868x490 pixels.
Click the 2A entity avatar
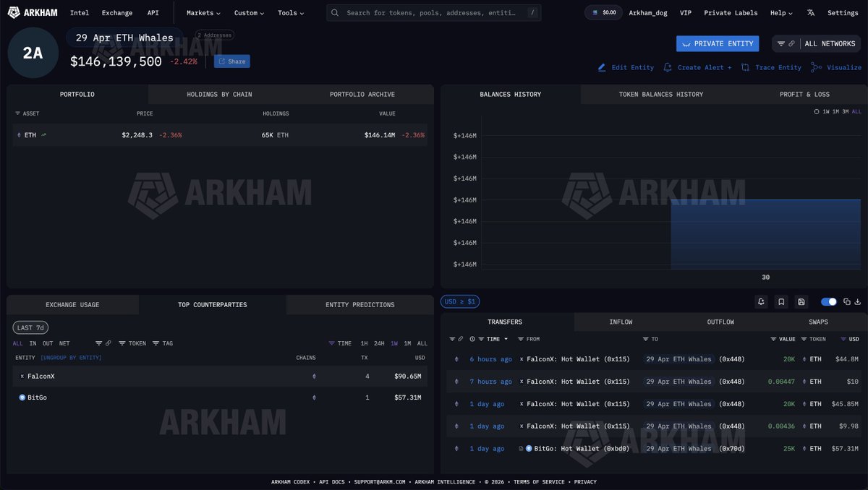[33, 53]
